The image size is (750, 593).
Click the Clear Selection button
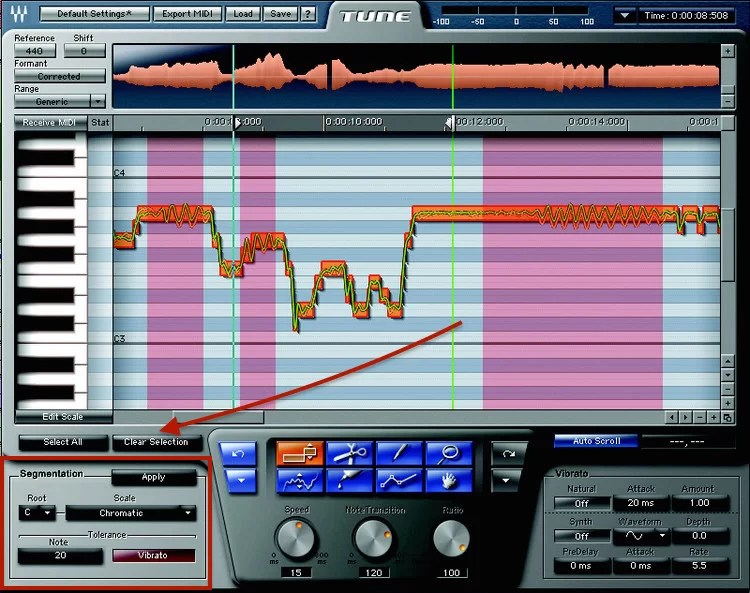[x=156, y=442]
